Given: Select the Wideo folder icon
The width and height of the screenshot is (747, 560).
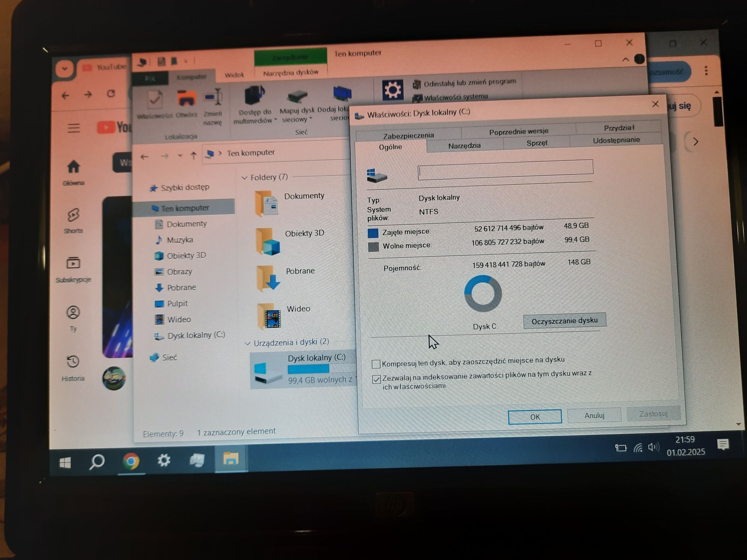Looking at the screenshot, I should (269, 316).
